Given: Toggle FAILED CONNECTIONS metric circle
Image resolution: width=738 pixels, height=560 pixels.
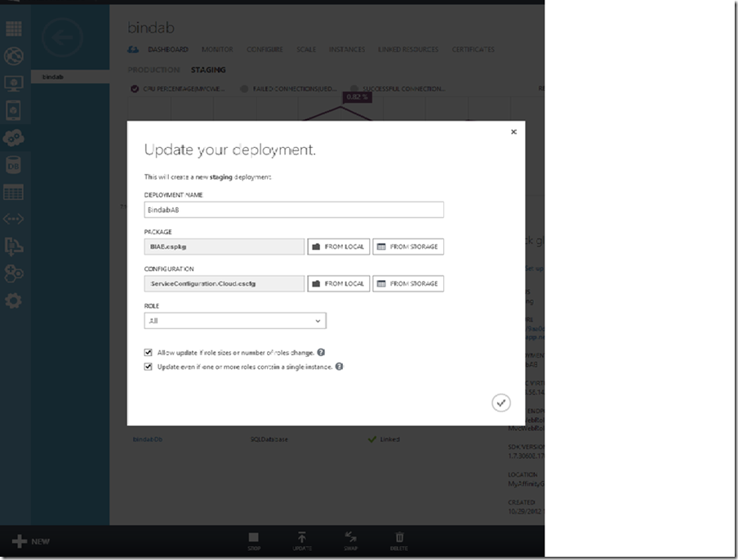Looking at the screenshot, I should point(244,88).
